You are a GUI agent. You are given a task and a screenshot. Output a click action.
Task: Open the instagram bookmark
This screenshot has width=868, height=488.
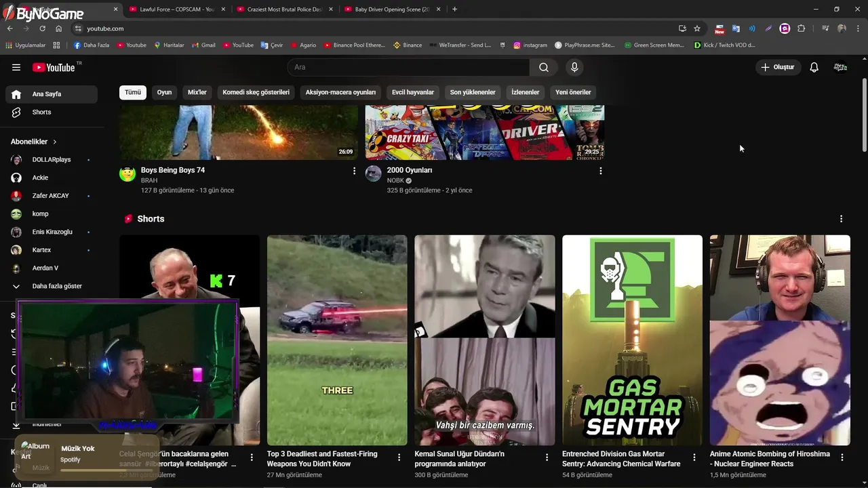tap(530, 45)
